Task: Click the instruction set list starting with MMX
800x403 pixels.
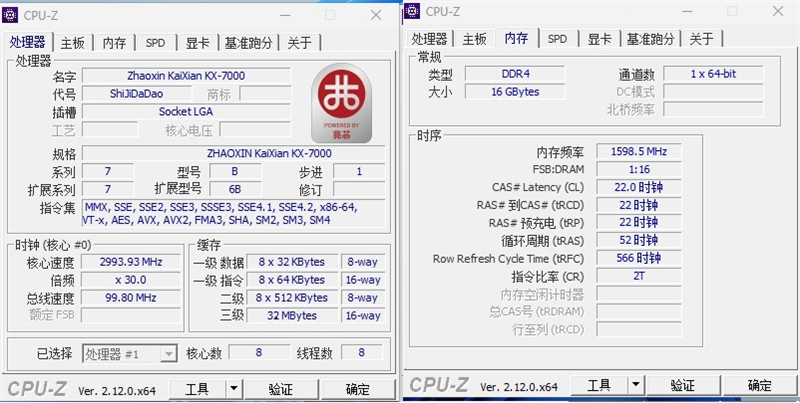Action: click(x=234, y=213)
